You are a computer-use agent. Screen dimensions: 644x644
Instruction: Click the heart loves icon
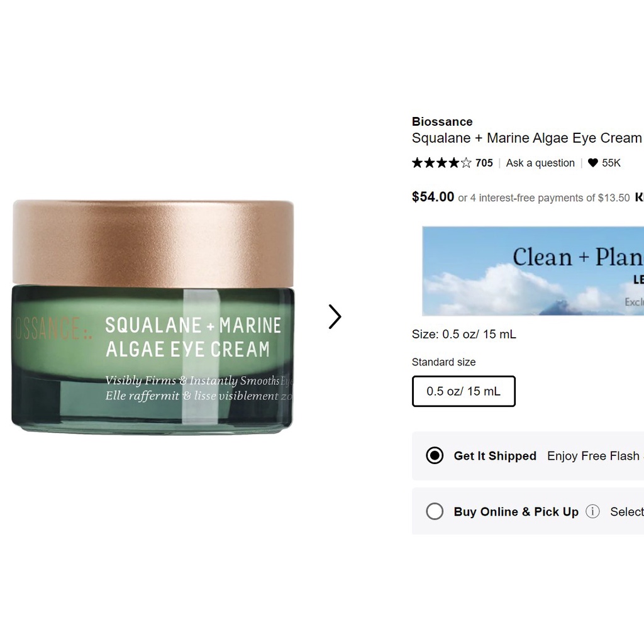pos(592,163)
